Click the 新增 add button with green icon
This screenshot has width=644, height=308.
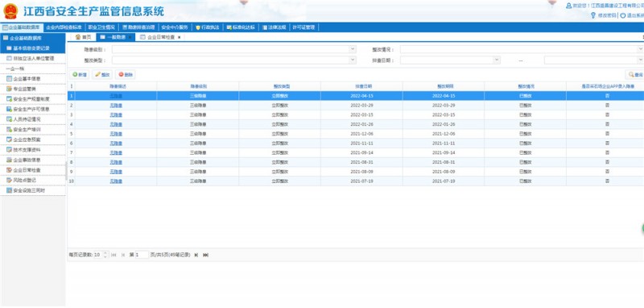click(80, 75)
